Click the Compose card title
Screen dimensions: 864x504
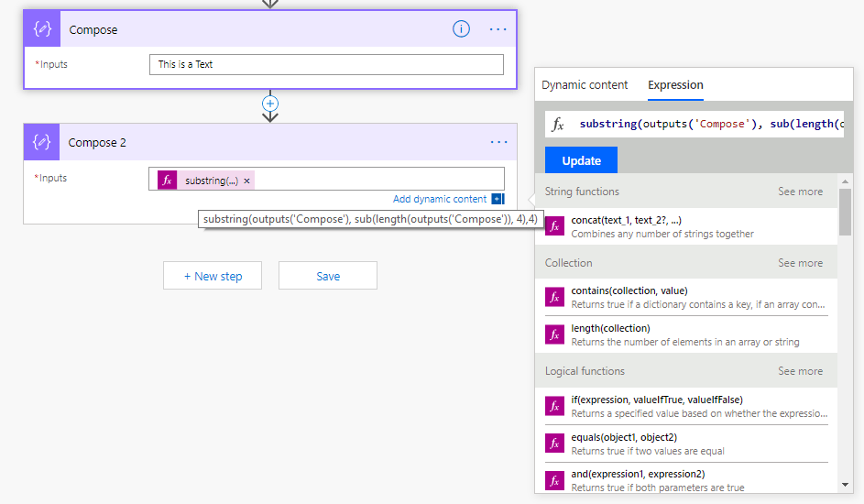pyautogui.click(x=93, y=29)
